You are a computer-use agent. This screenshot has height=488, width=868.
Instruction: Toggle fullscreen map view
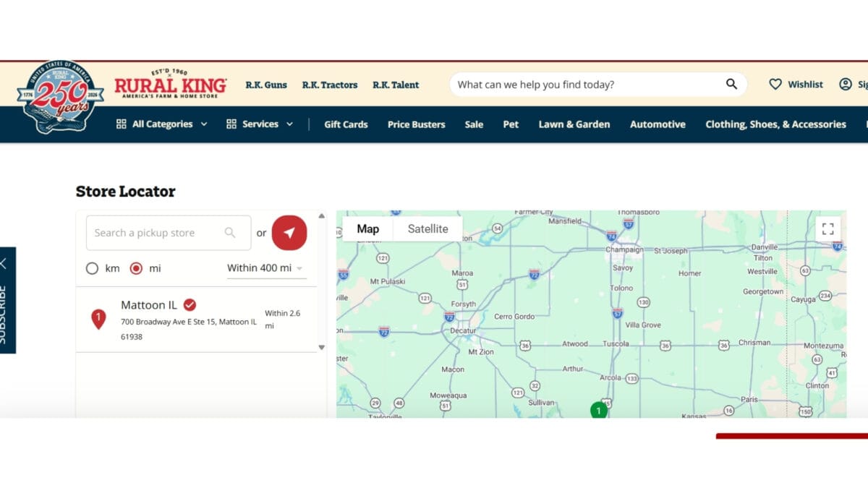828,229
